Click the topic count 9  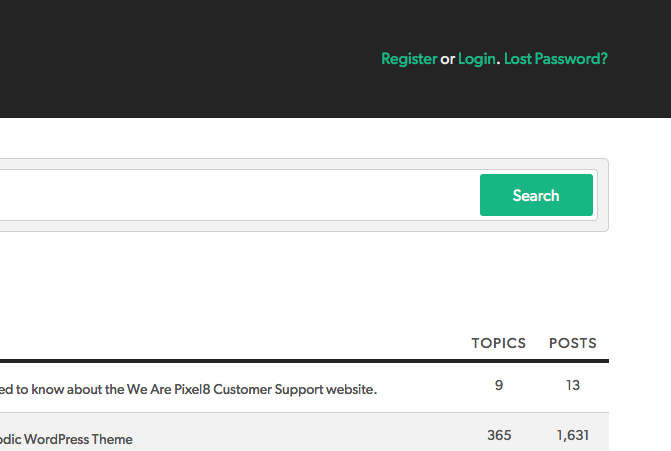coord(498,385)
